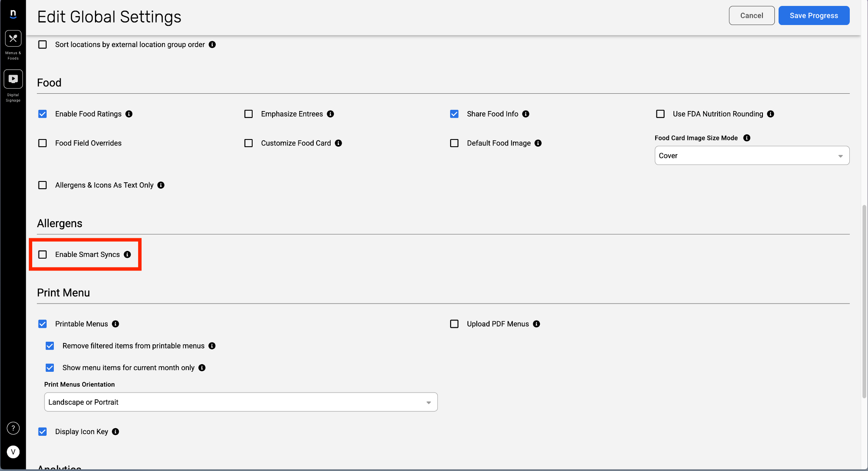Click info icon beside Food Card Image Size Mode
The height and width of the screenshot is (471, 868).
pyautogui.click(x=747, y=138)
